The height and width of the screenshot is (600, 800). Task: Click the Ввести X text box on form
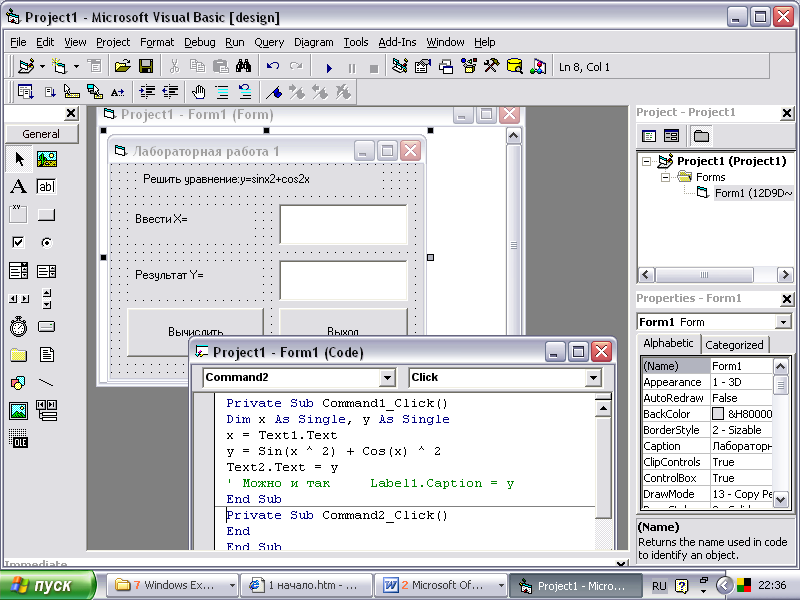pyautogui.click(x=343, y=224)
